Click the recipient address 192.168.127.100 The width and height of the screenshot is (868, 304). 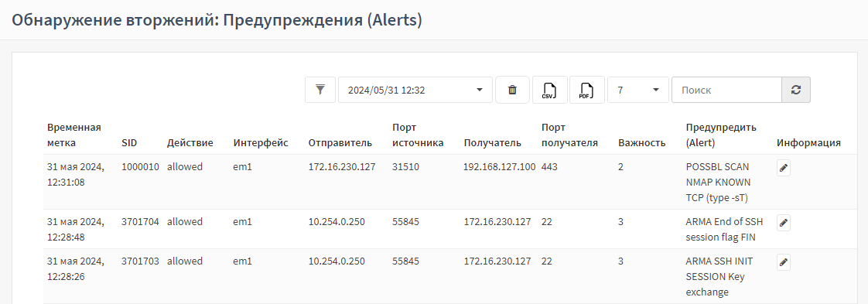(x=499, y=166)
